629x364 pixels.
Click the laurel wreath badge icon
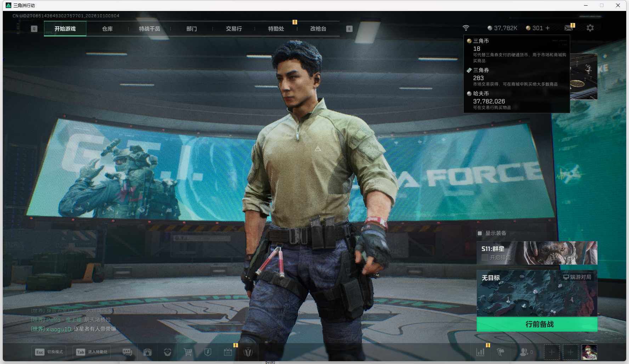248,352
